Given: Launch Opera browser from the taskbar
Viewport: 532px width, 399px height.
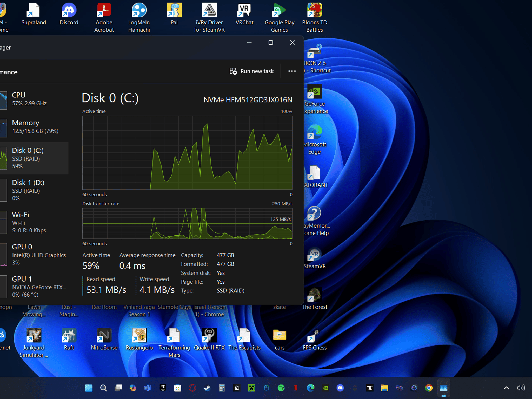Looking at the screenshot, I should 192,388.
